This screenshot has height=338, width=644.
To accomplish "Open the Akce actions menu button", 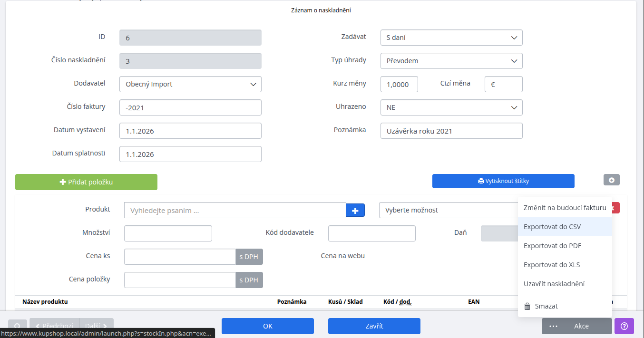I will 576,326.
